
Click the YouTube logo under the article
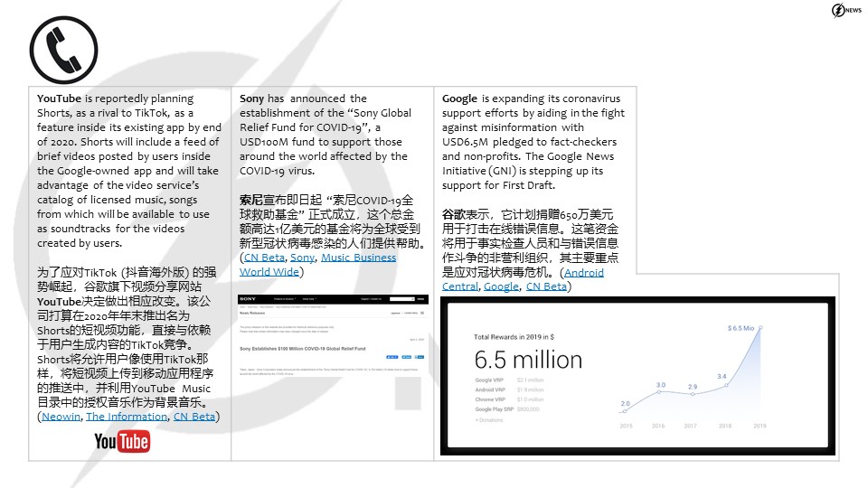point(122,442)
